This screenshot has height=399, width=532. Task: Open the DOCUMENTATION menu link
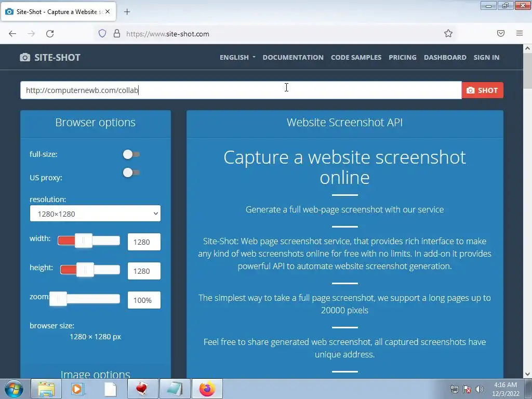(293, 57)
